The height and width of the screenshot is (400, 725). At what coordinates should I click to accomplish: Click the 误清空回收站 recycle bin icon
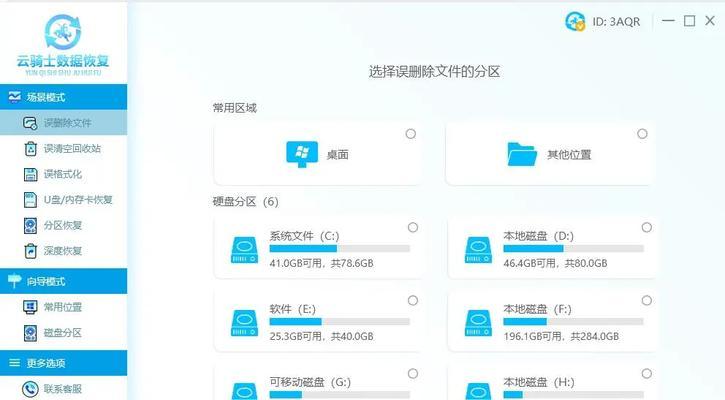[x=30, y=148]
